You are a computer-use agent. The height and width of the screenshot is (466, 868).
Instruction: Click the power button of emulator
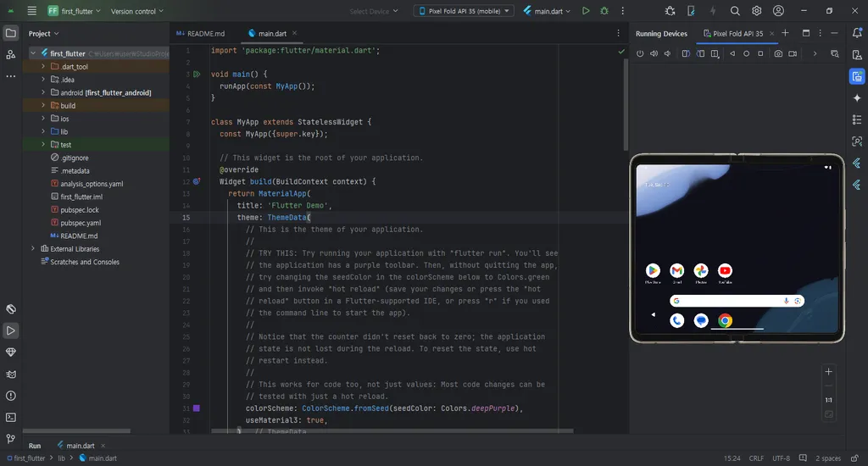640,53
